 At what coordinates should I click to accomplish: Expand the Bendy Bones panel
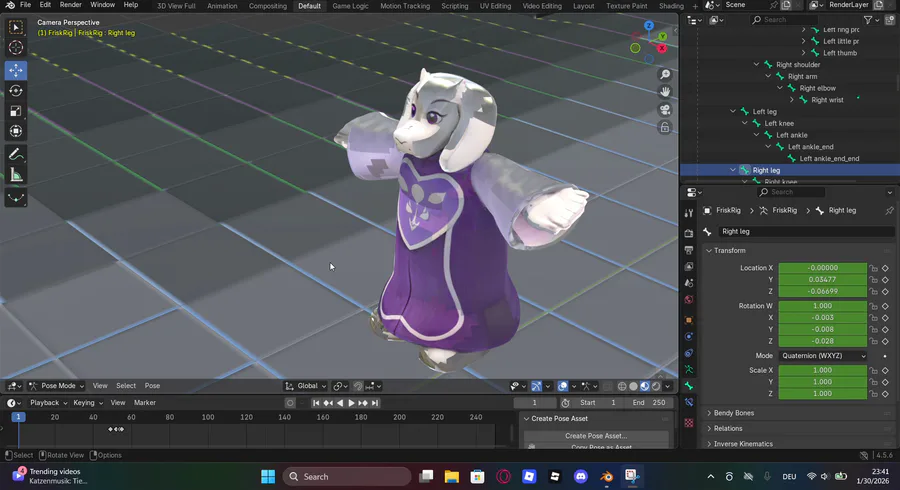pyautogui.click(x=735, y=413)
